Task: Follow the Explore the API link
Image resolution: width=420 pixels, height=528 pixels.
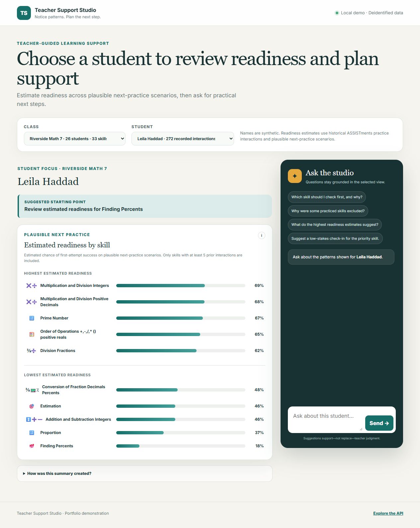Action: (388, 513)
